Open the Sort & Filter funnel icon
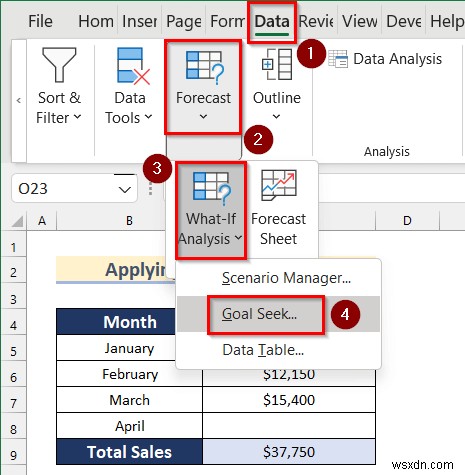 (x=59, y=65)
